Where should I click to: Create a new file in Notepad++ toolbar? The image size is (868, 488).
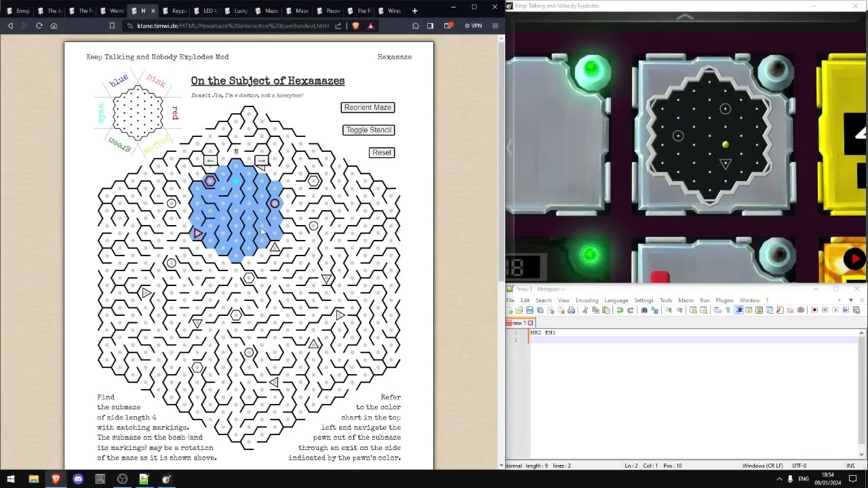click(x=510, y=310)
